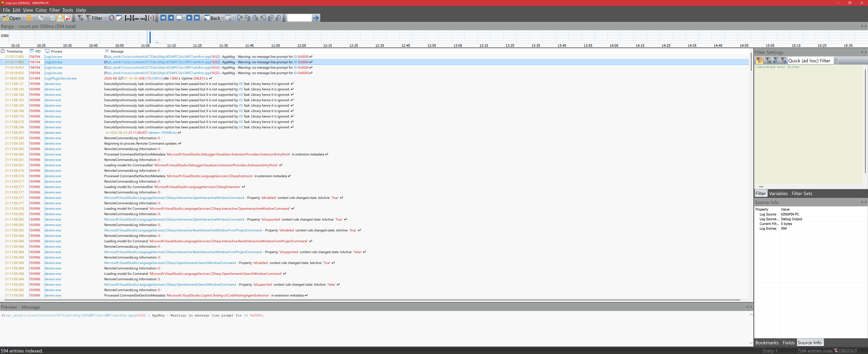Switch to the Variables tab
The height and width of the screenshot is (354, 868).
point(778,193)
